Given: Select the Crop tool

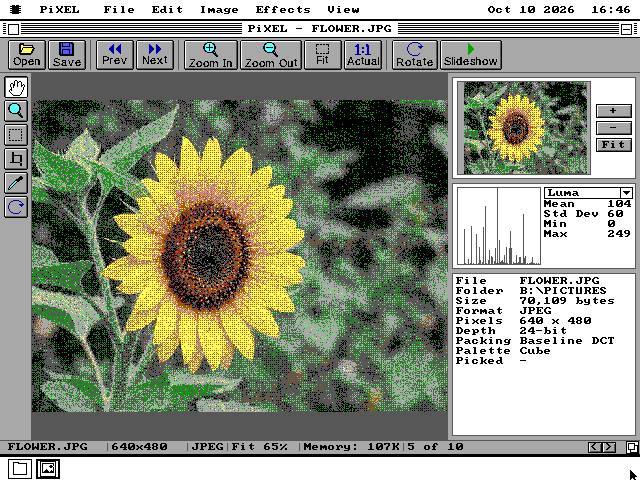Looking at the screenshot, I should click(16, 159).
